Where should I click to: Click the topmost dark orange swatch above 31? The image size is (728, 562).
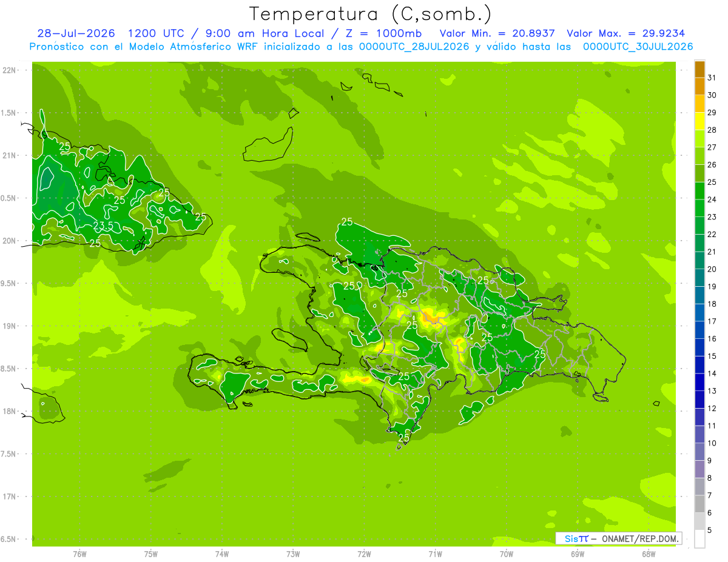[699, 69]
